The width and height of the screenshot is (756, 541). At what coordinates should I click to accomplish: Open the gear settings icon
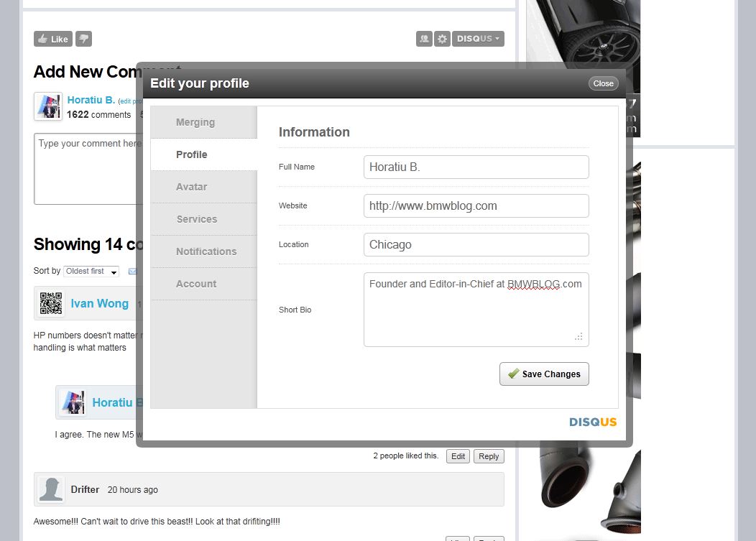pos(443,39)
